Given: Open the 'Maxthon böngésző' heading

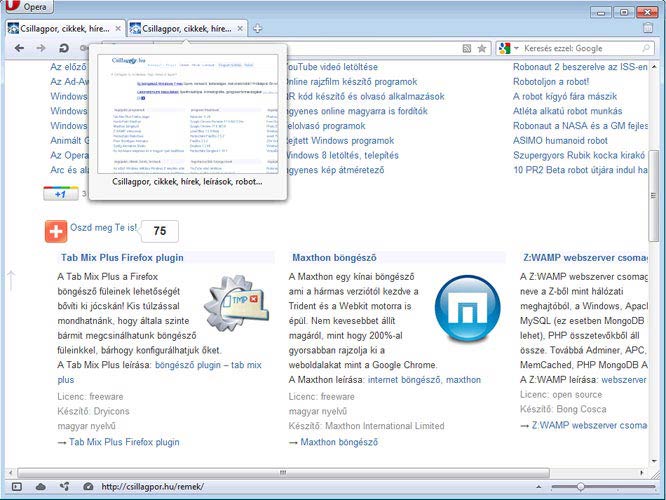Looking at the screenshot, I should click(334, 257).
